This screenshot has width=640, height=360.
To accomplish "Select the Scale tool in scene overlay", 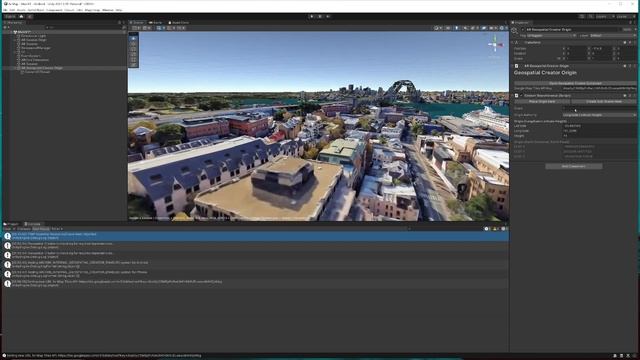I will [133, 54].
